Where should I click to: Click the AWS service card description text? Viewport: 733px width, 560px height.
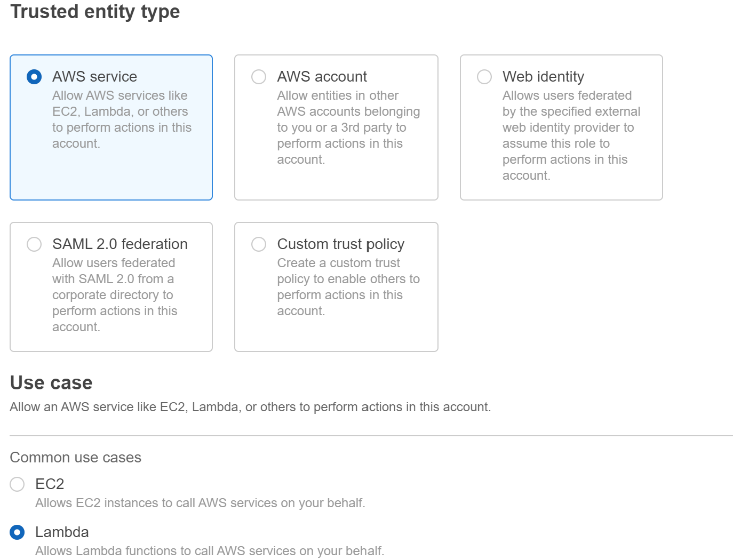pos(121,119)
